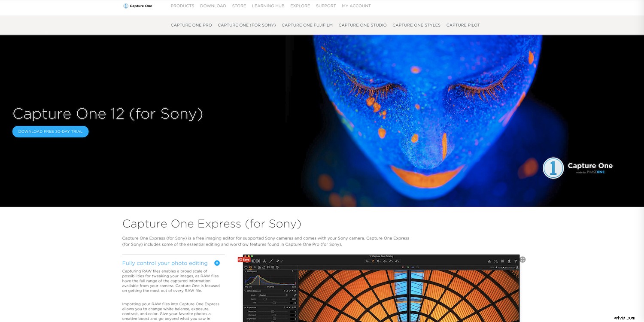Open the LEARNING HUB menu
Screen dimensions: 644x322
pos(268,6)
